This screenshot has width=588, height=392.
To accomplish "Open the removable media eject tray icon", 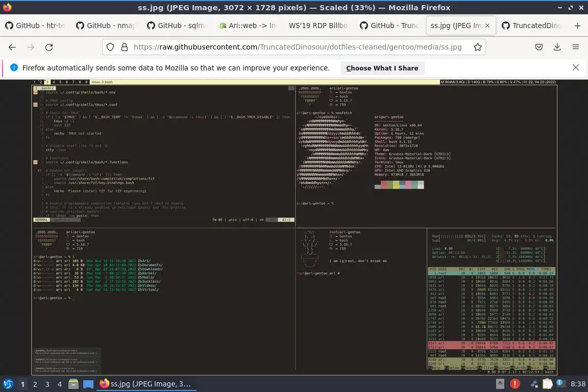I will pyautogui.click(x=500, y=384).
